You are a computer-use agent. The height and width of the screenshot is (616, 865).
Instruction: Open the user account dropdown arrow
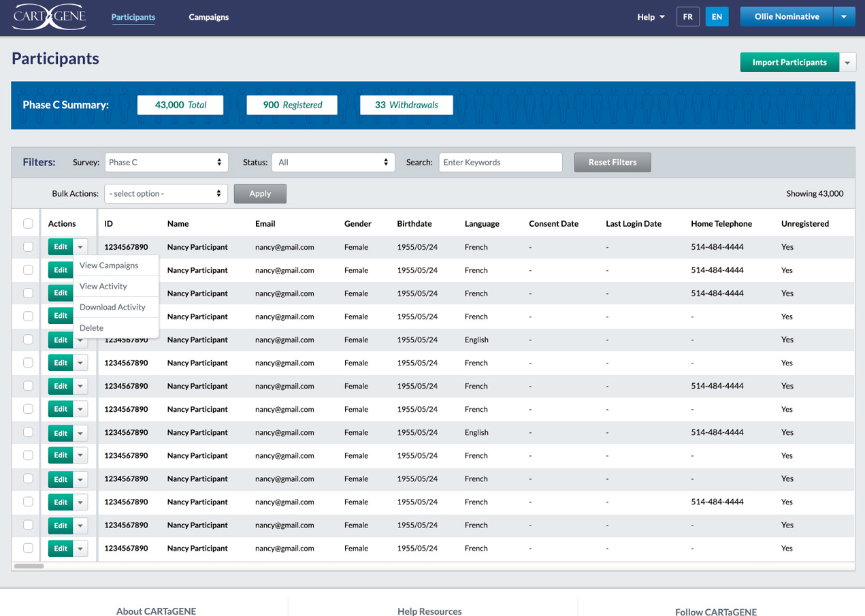point(844,17)
